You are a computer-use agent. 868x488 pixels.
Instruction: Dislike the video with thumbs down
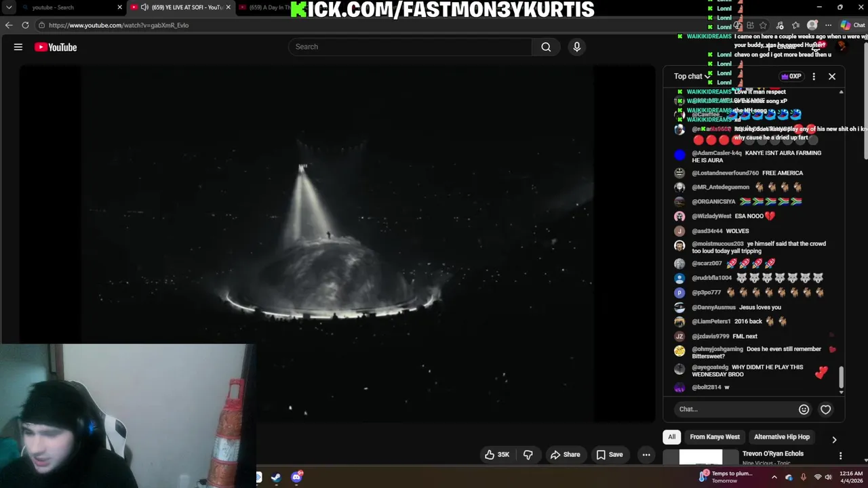(x=528, y=455)
